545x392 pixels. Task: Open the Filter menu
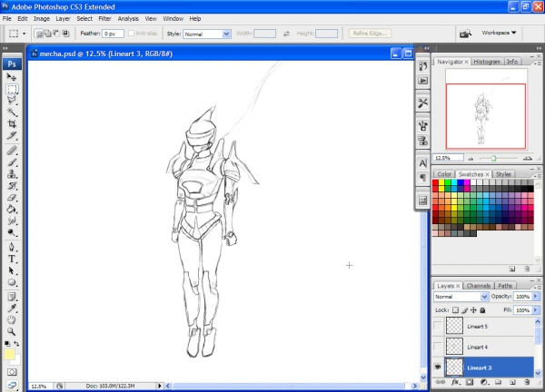pos(104,19)
